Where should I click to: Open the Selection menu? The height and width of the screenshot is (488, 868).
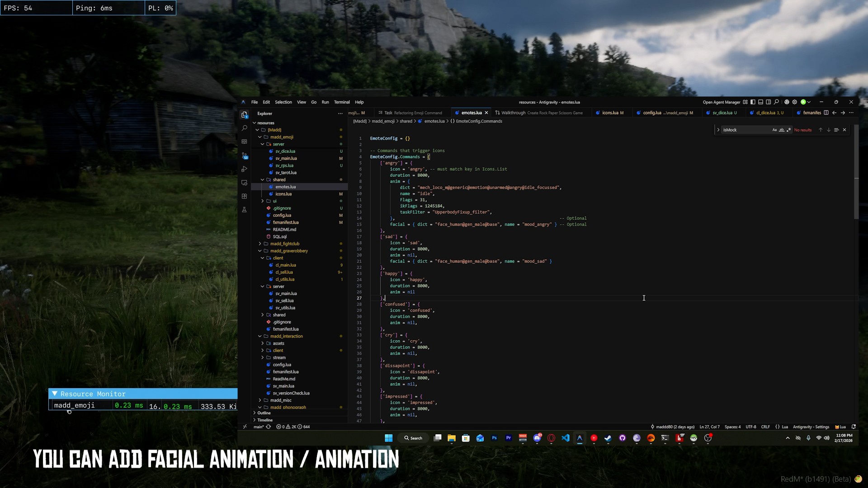pyautogui.click(x=283, y=103)
